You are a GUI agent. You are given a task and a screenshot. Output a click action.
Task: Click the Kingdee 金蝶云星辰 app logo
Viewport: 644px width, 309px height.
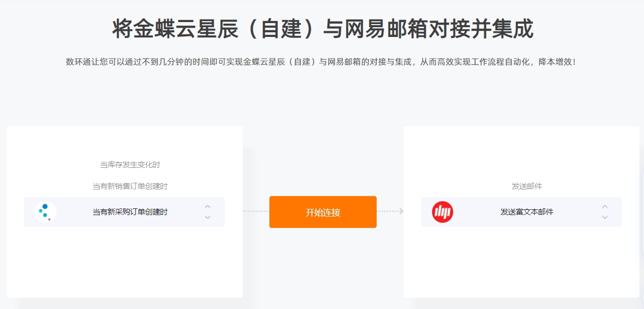[x=46, y=212]
